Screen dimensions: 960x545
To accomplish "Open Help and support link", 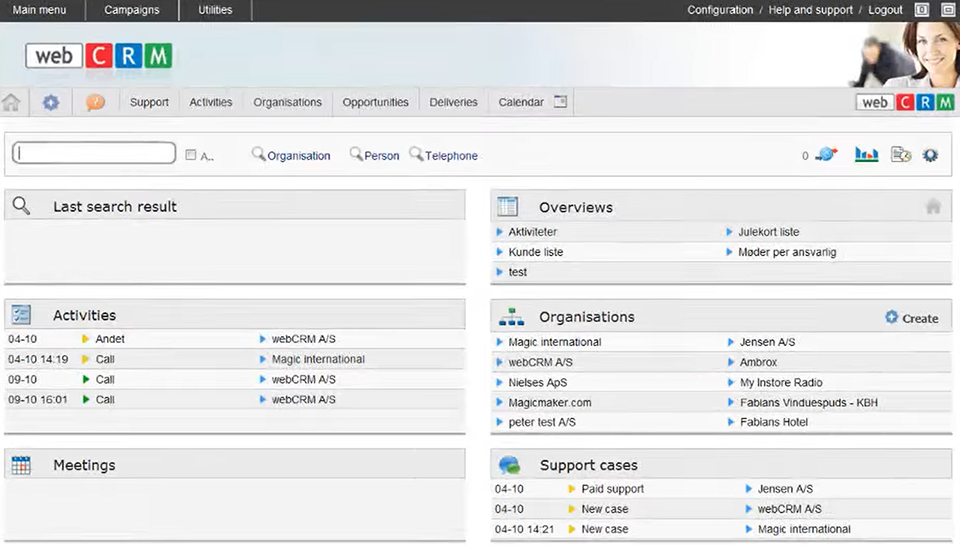I will pos(811,10).
